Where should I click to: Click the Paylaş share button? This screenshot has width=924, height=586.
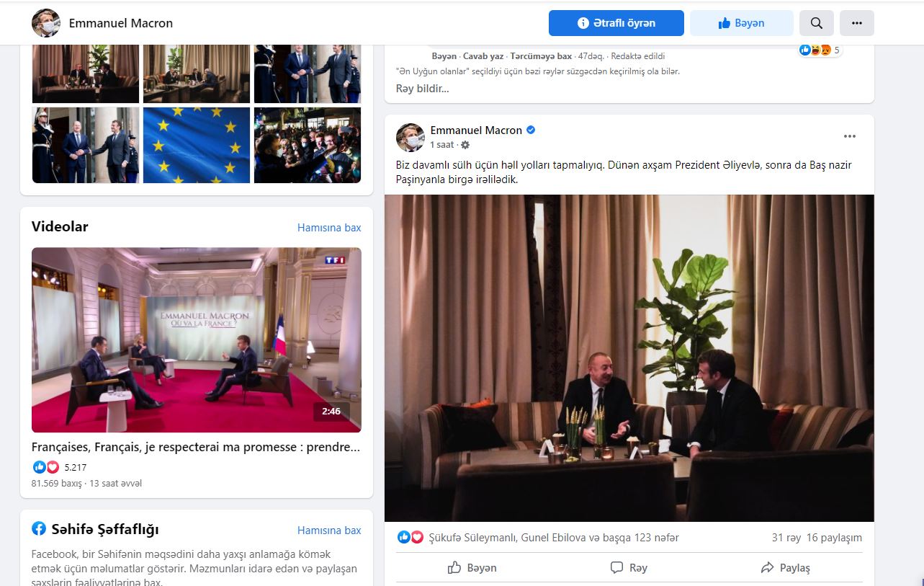[786, 568]
